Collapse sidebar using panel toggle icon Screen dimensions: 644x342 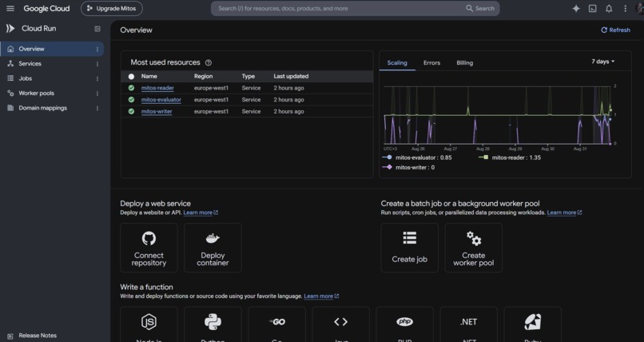[97, 29]
